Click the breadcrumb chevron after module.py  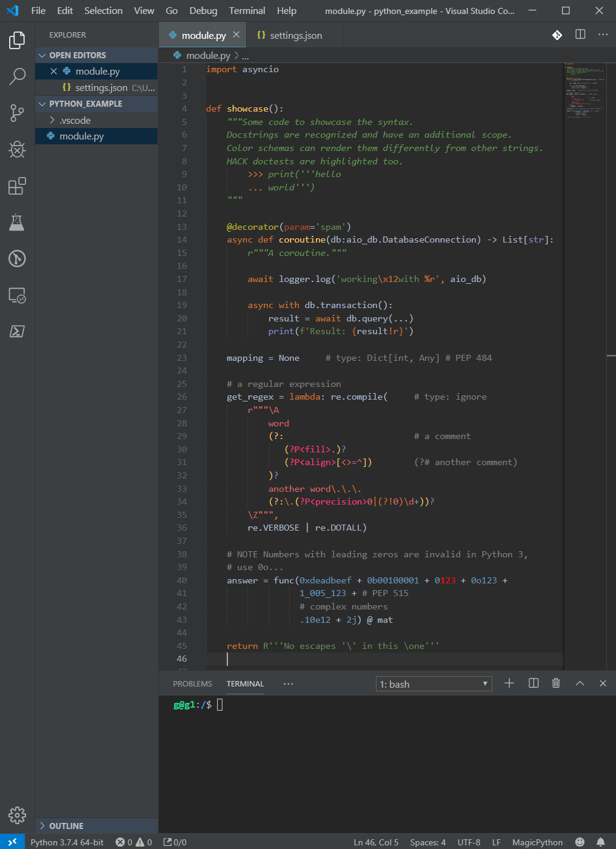point(236,56)
